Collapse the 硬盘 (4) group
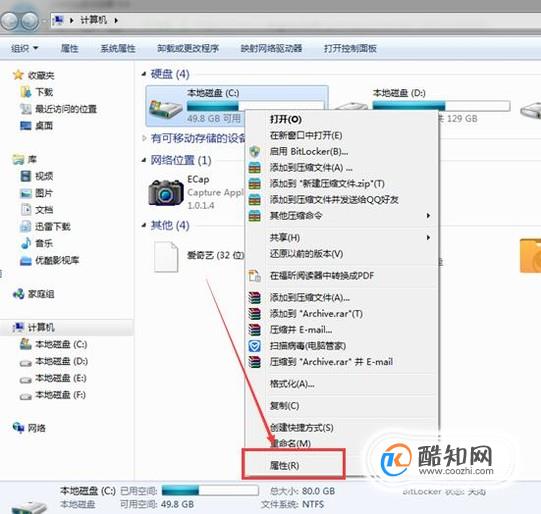Image resolution: width=541 pixels, height=514 pixels. (x=144, y=74)
